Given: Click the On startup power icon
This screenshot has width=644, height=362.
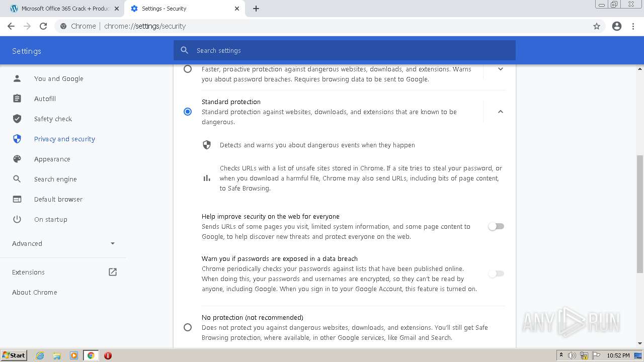Looking at the screenshot, I should click(17, 219).
